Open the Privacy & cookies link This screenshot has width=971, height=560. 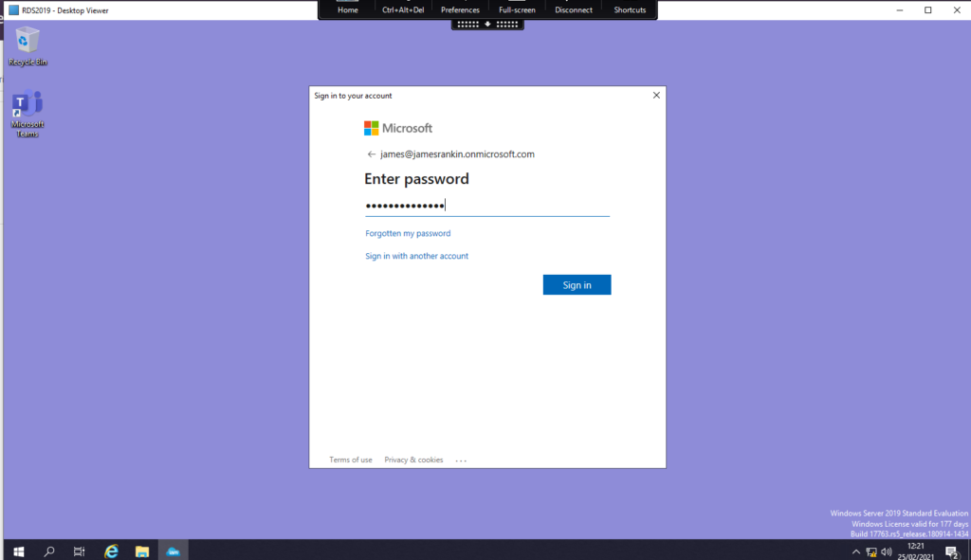coord(413,460)
